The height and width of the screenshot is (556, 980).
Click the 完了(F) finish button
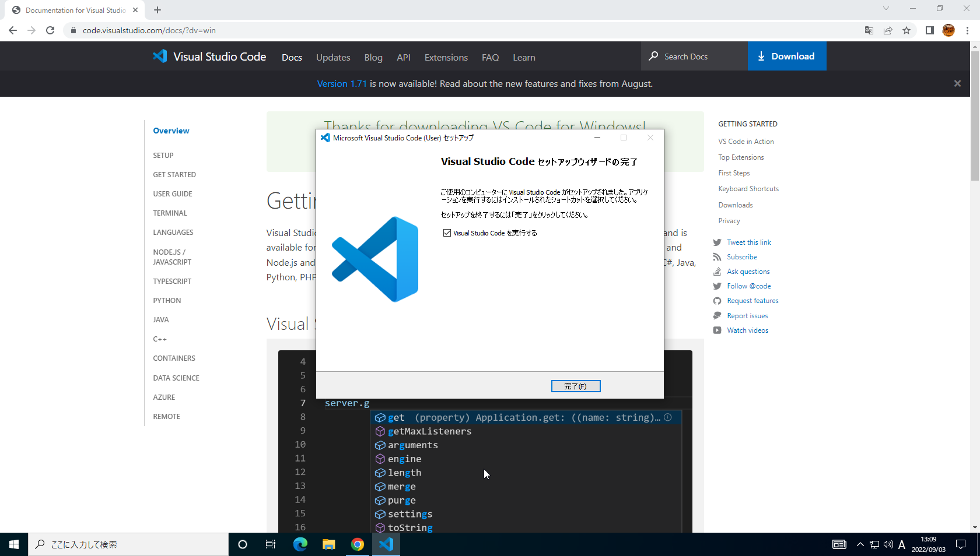pos(576,386)
